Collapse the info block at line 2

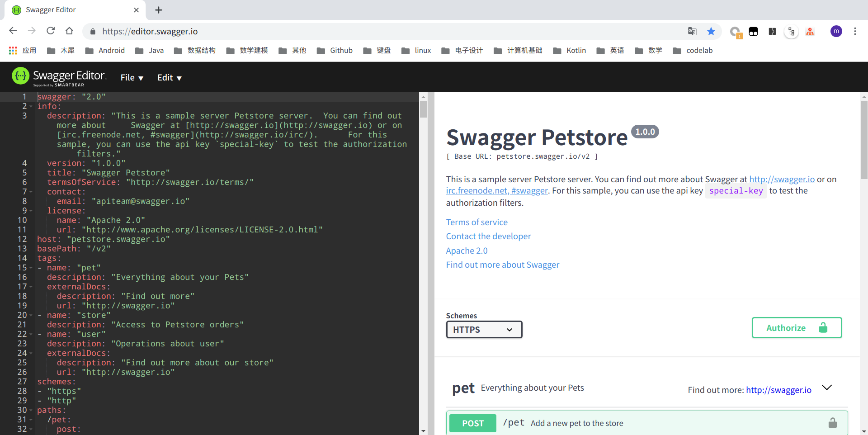(x=31, y=107)
